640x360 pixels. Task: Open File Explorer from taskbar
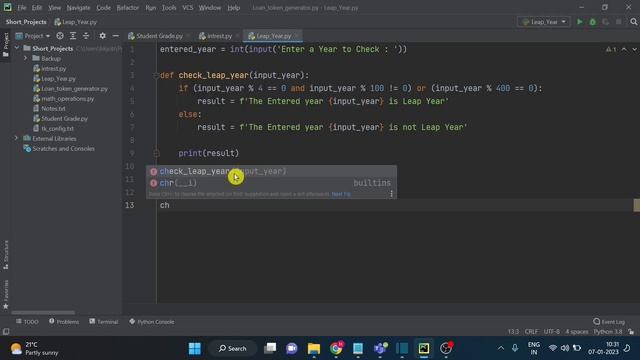point(313,348)
